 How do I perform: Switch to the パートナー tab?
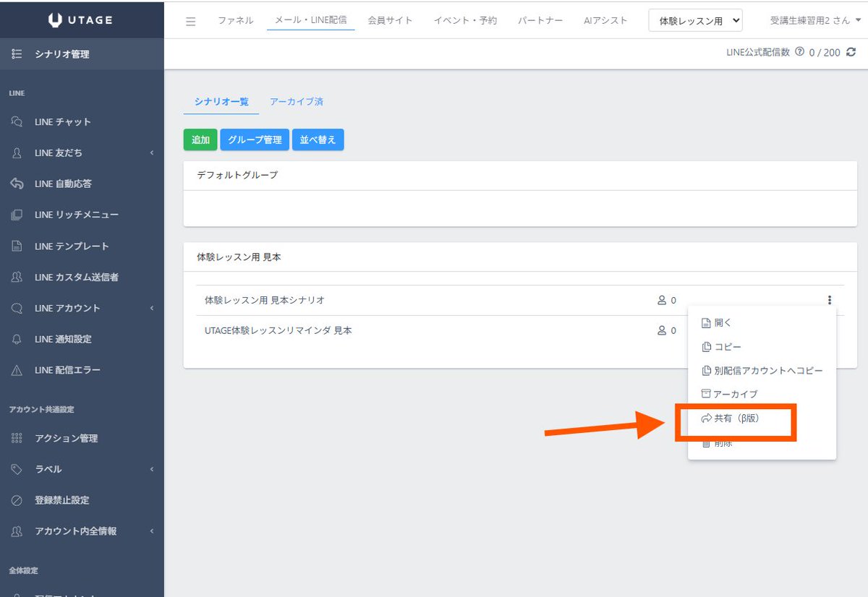coord(540,20)
